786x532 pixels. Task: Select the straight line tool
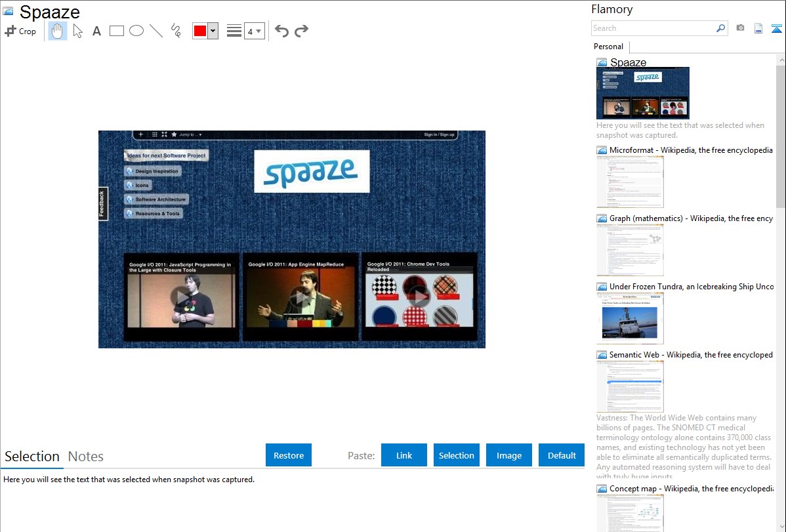click(156, 31)
